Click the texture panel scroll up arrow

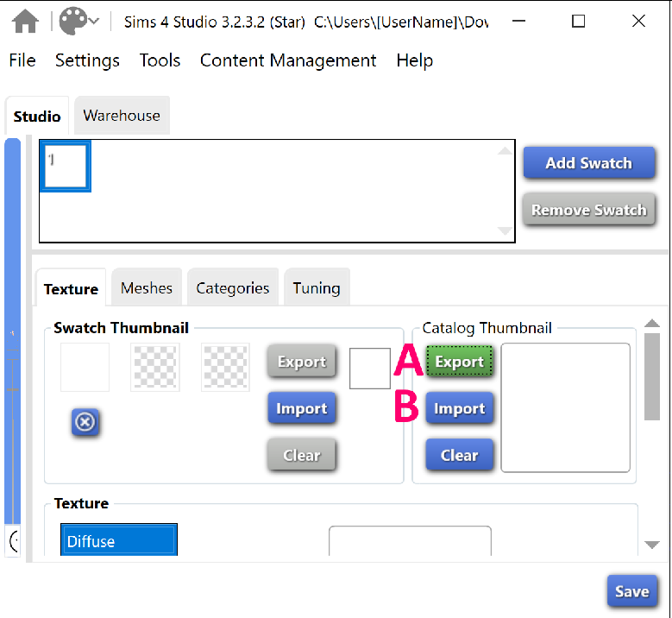click(x=652, y=324)
